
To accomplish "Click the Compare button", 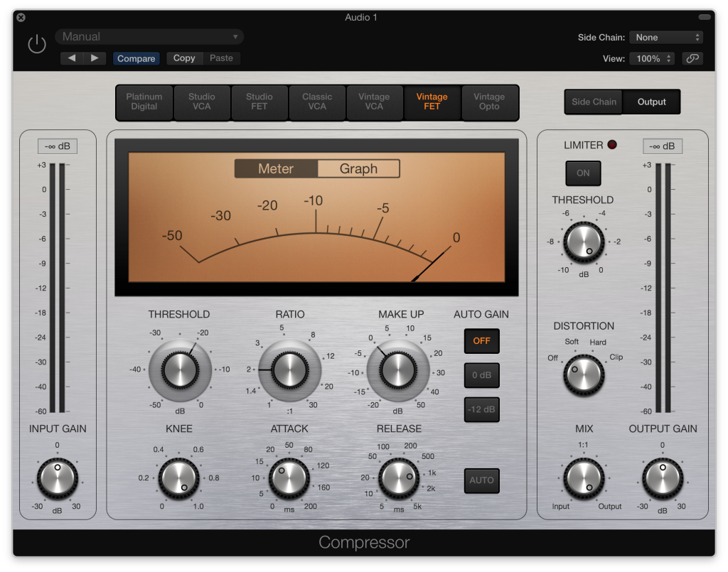I will [x=136, y=58].
